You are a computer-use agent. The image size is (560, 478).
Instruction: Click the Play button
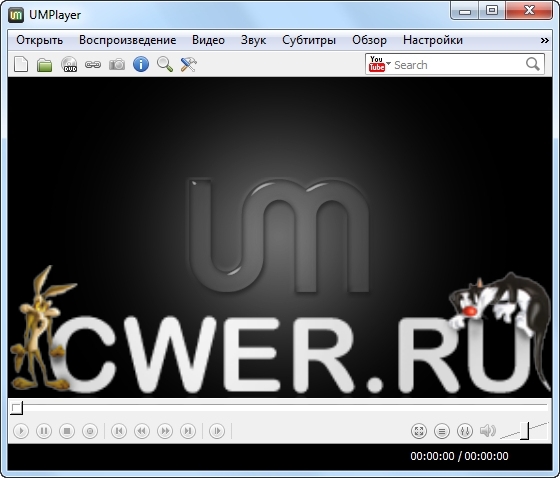[x=21, y=431]
